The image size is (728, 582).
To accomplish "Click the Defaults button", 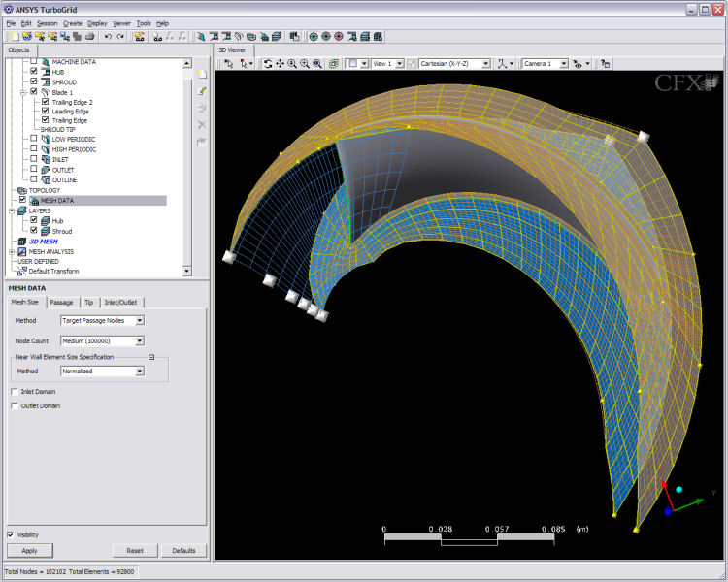I will coord(183,551).
